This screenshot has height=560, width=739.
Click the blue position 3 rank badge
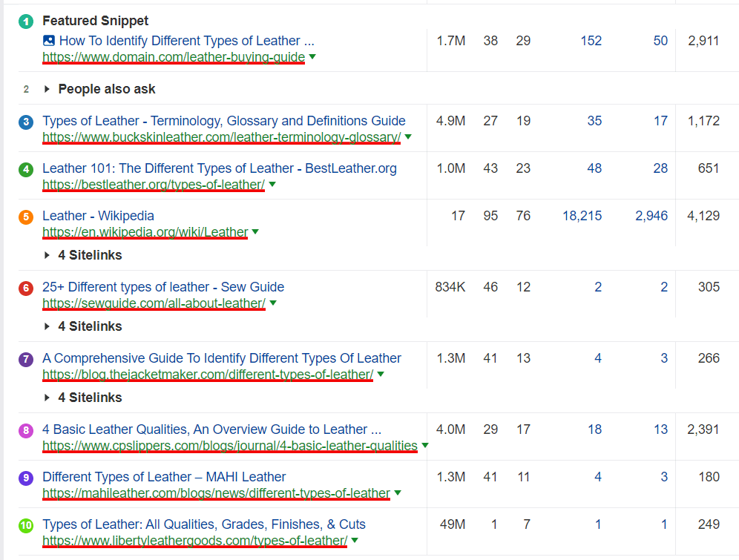26,122
